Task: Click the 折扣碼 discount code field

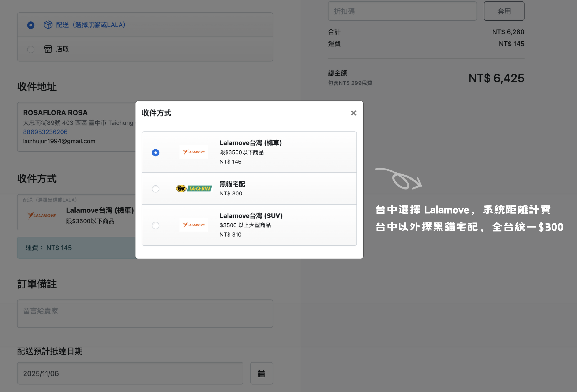Action: point(402,11)
